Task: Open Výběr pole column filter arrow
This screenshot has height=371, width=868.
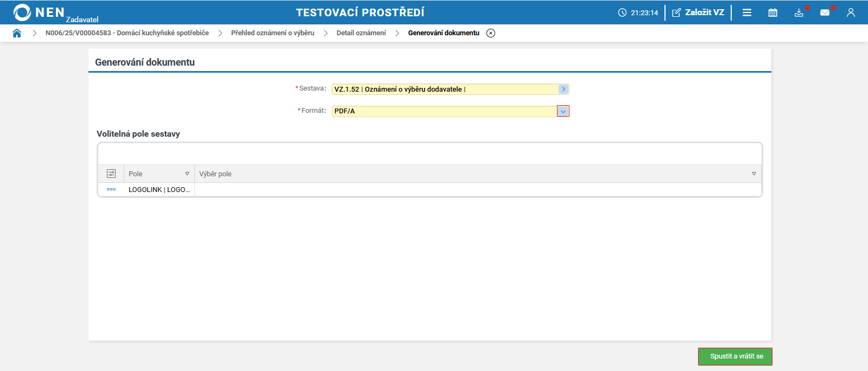Action: (x=754, y=174)
